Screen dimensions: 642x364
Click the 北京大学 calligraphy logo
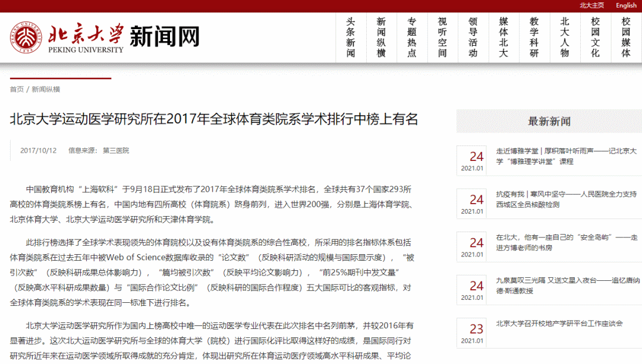click(x=86, y=33)
